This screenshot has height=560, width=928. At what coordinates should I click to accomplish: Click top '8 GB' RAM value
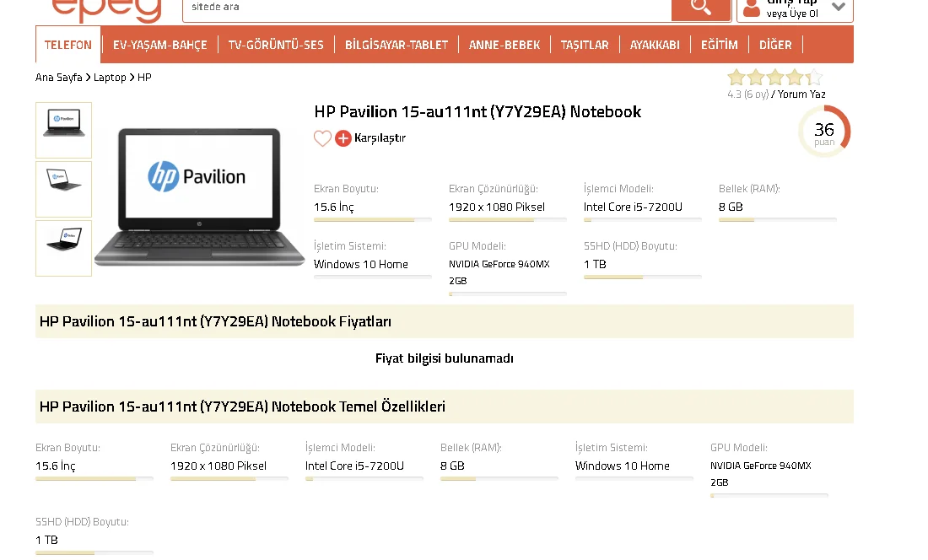coord(731,207)
